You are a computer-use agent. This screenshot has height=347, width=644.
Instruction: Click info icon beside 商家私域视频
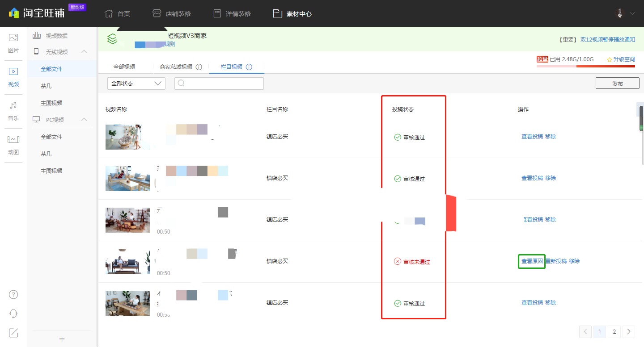tap(199, 67)
